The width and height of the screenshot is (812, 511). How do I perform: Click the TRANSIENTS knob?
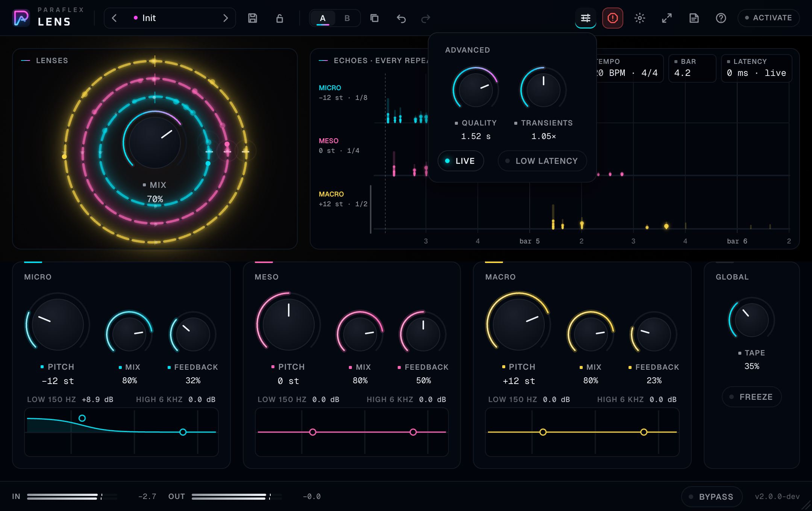(543, 90)
